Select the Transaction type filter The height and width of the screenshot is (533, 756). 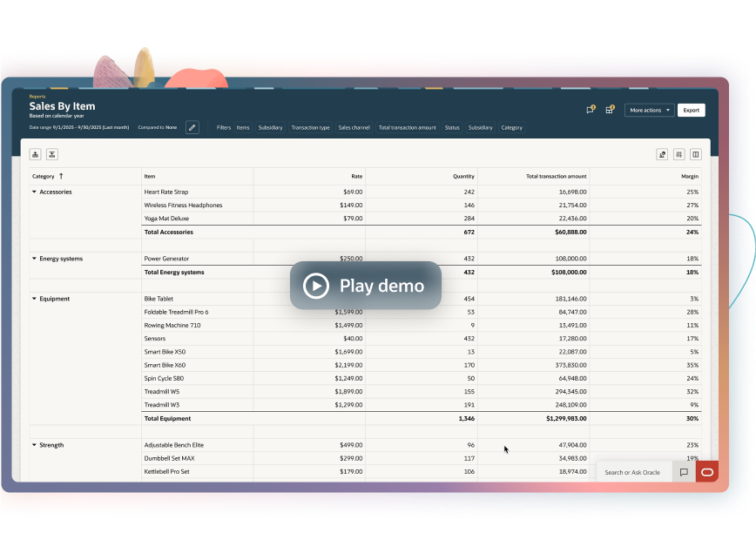[x=310, y=128]
